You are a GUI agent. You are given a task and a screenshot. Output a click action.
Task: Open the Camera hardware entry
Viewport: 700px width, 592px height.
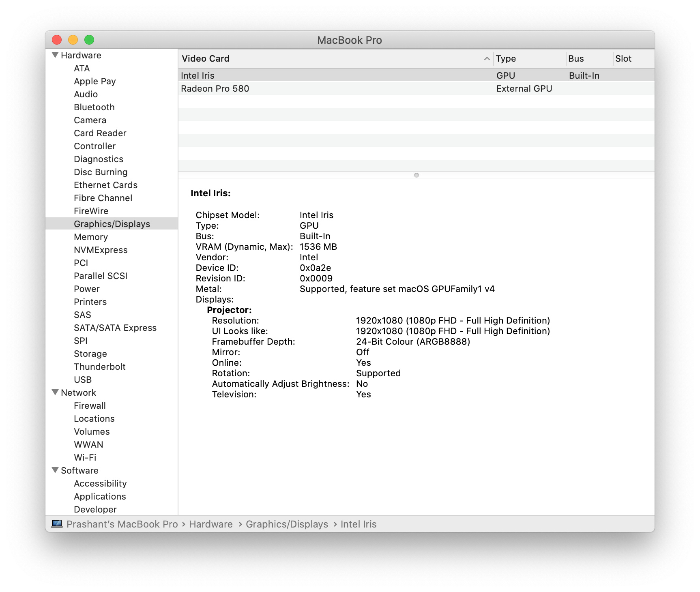(90, 120)
